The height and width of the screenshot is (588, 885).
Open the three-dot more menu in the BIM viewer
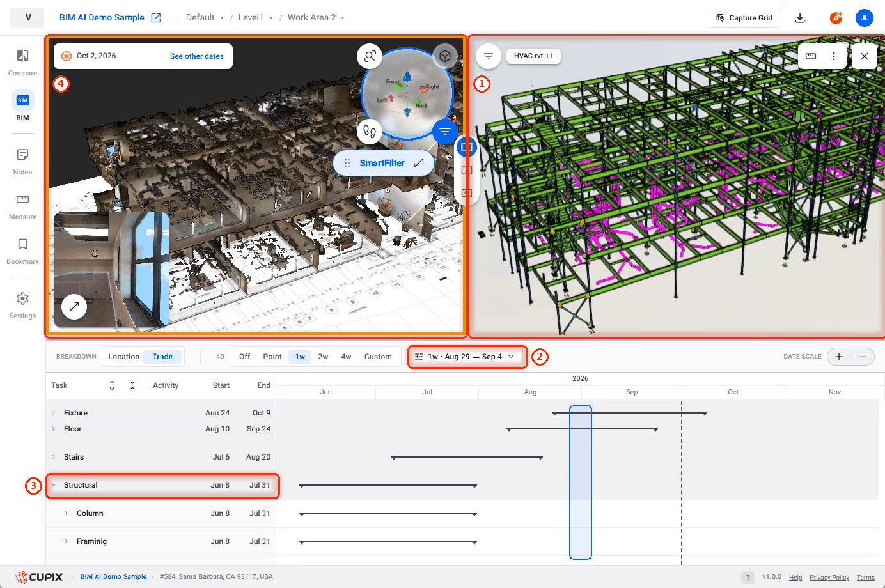click(834, 56)
